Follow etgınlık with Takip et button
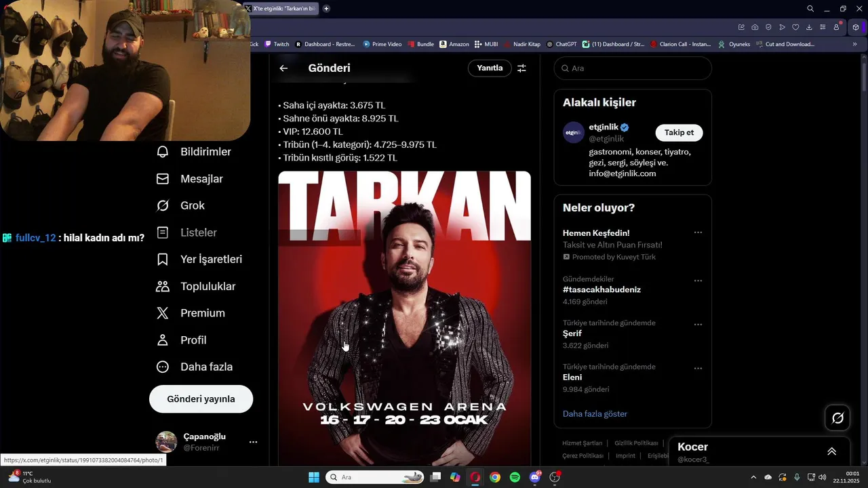This screenshot has width=868, height=488. point(679,133)
